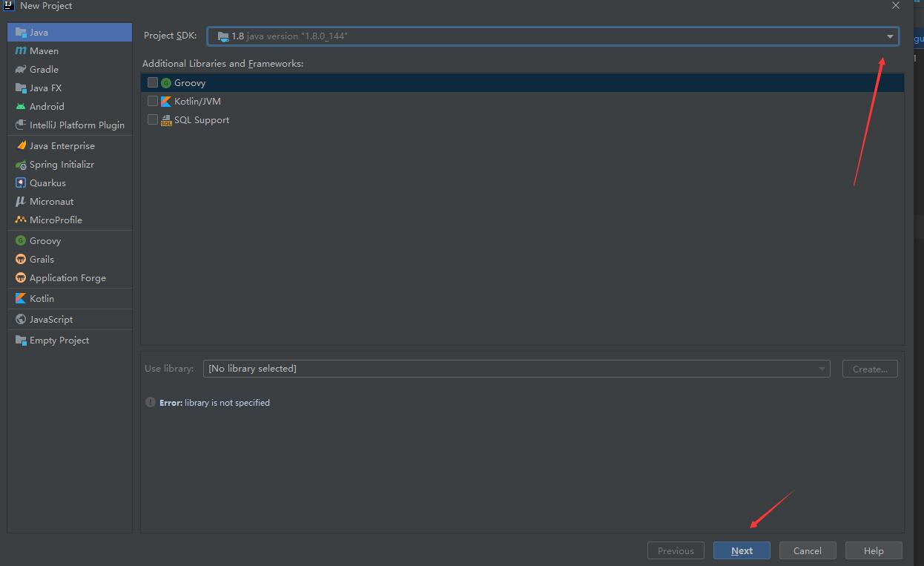The height and width of the screenshot is (566, 924).
Task: Select Java Enterprise label
Action: [x=62, y=146]
